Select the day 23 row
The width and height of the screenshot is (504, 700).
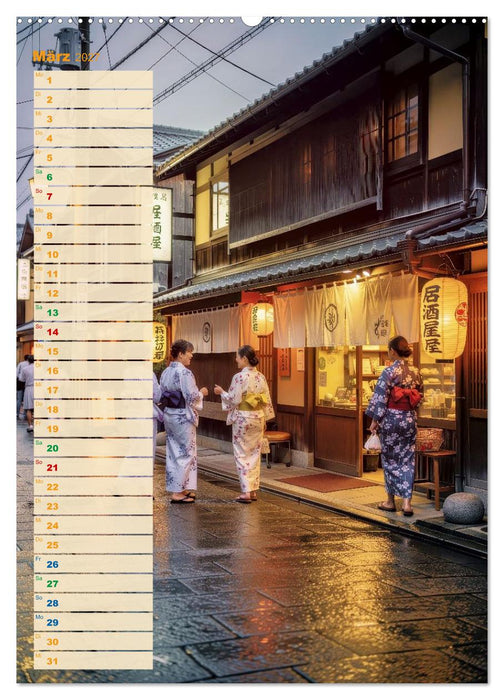[x=93, y=506]
